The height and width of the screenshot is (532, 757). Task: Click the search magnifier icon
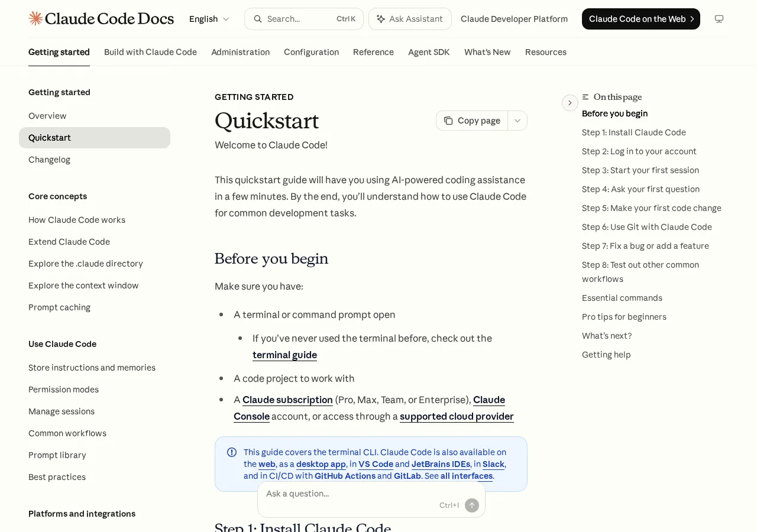point(258,19)
